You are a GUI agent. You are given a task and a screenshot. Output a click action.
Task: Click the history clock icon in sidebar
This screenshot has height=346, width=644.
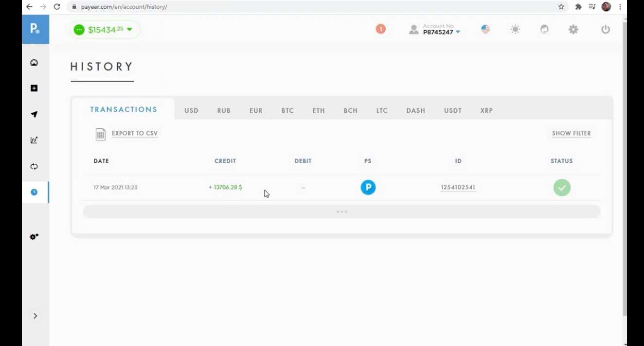[34, 192]
